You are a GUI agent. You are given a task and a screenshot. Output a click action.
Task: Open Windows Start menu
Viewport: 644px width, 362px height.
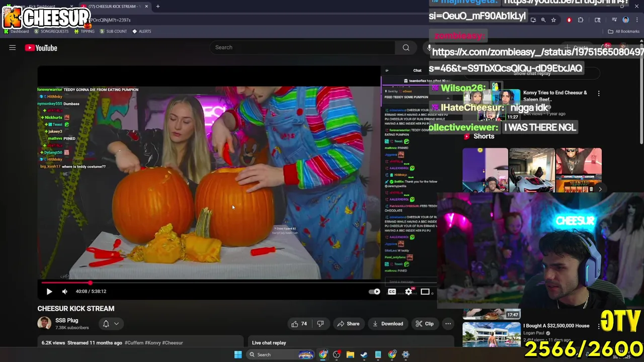pyautogui.click(x=238, y=354)
